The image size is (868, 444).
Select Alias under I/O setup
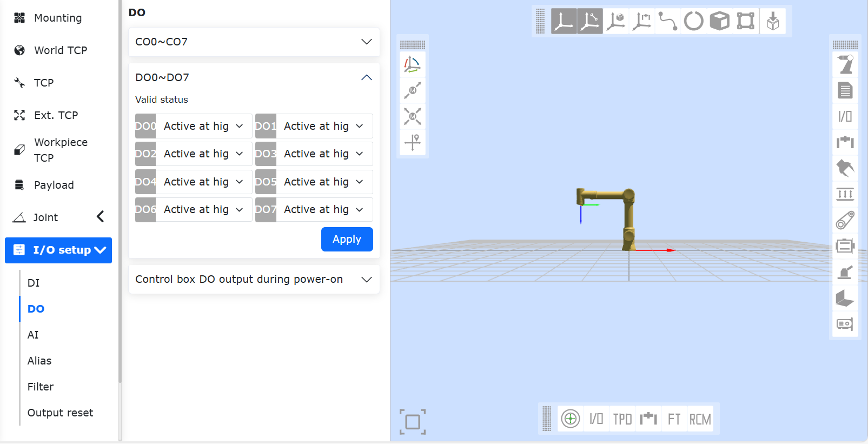(39, 361)
